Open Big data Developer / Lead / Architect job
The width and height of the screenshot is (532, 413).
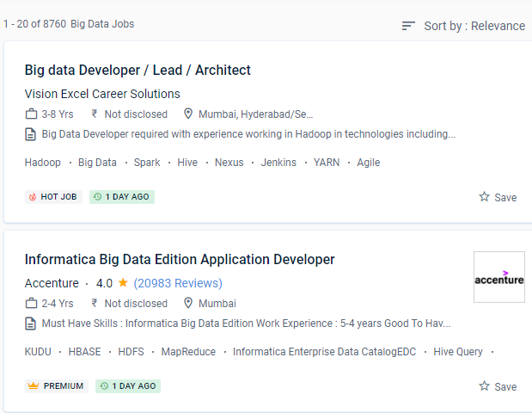coord(138,70)
